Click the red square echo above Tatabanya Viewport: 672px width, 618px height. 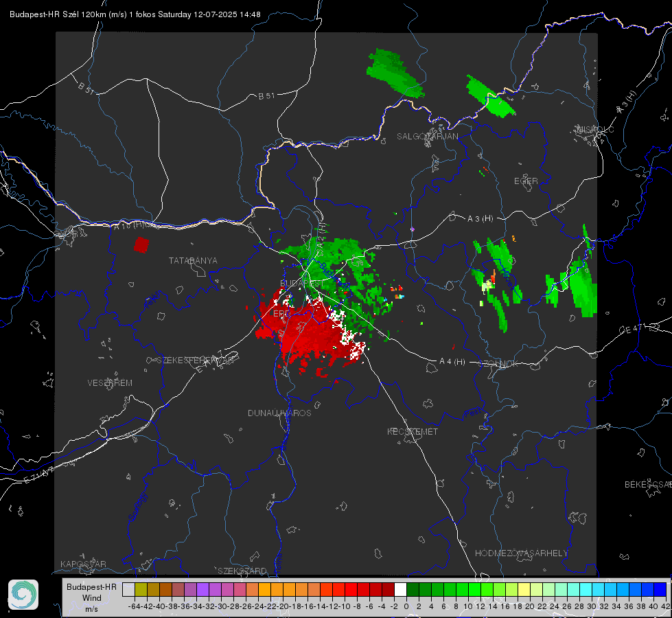141,245
